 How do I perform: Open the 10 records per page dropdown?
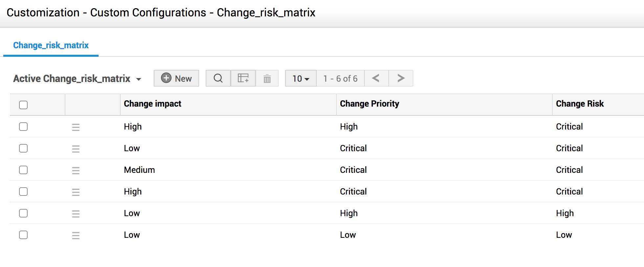coord(301,79)
